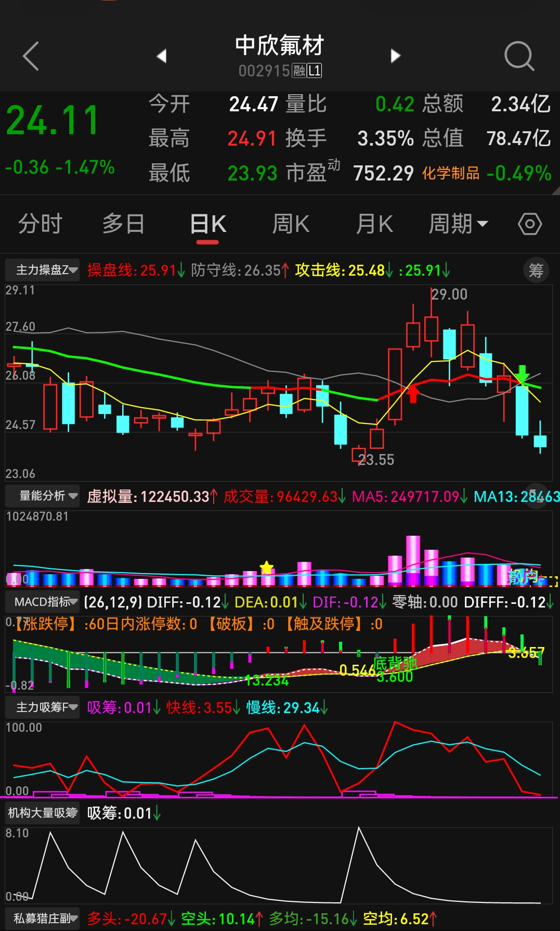
Task: Tap 今开 value 24.47
Action: click(254, 105)
